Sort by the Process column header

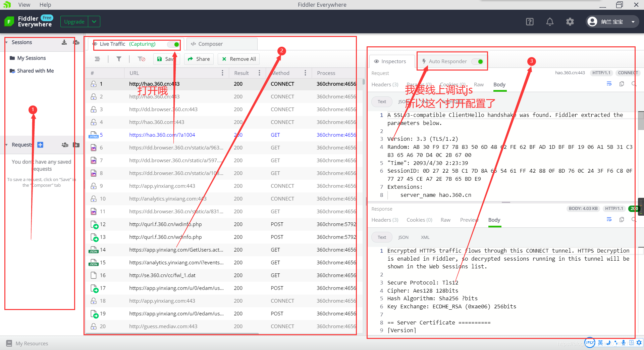[326, 73]
